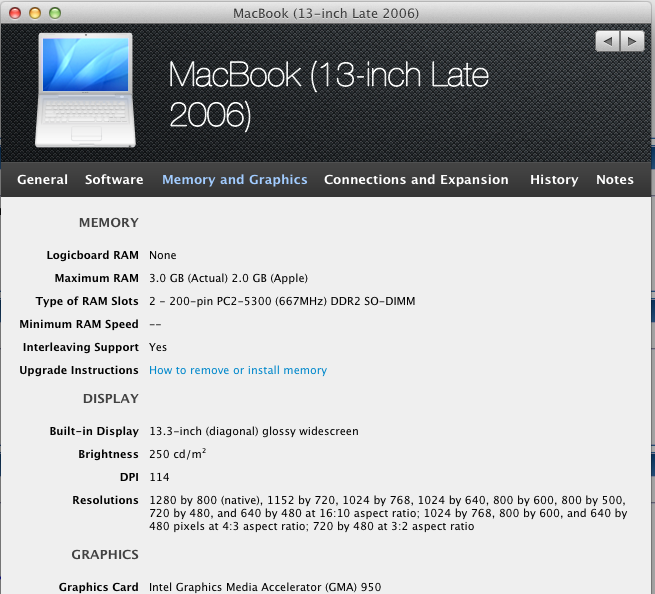Viewport: 655px width, 594px height.
Task: Click the DISPLAY section heading
Action: (111, 399)
